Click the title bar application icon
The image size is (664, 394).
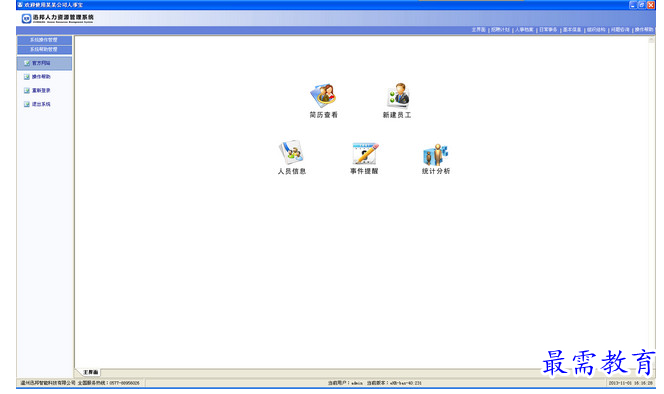20,5
